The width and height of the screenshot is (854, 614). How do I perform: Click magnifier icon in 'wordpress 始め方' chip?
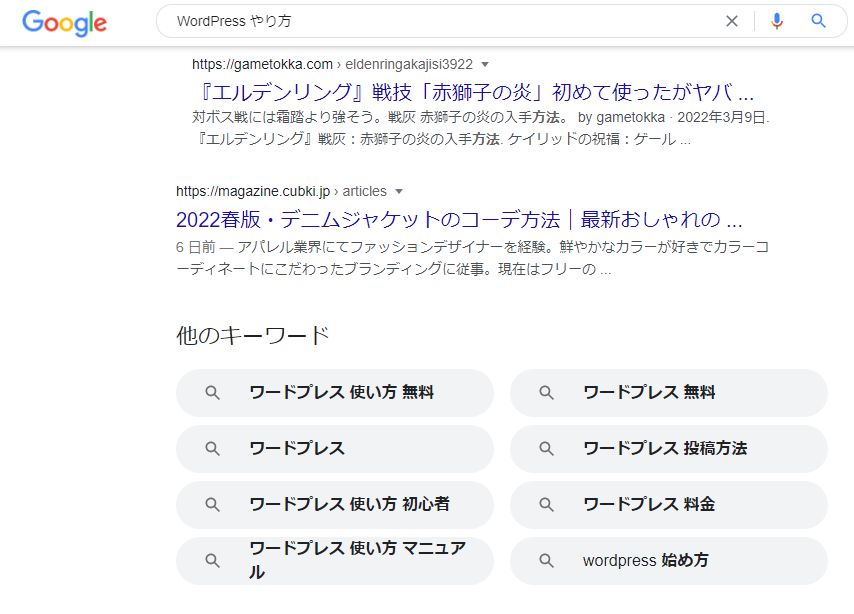tap(546, 561)
